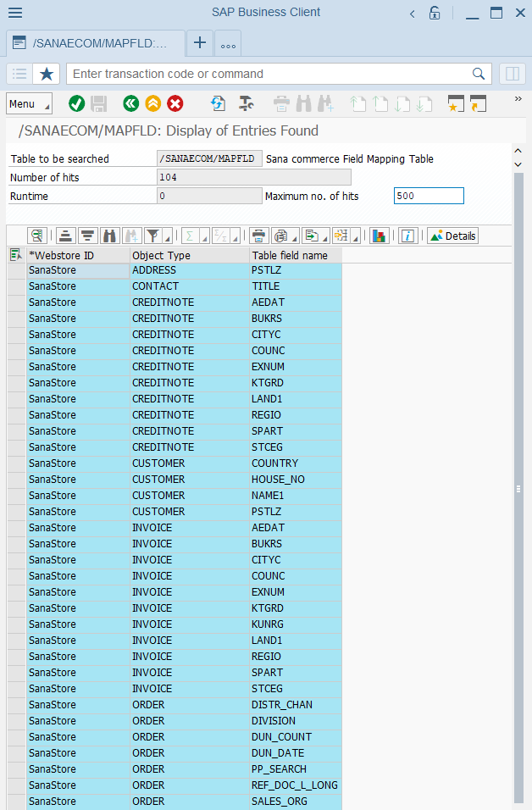Click the red Cancel icon

click(175, 103)
